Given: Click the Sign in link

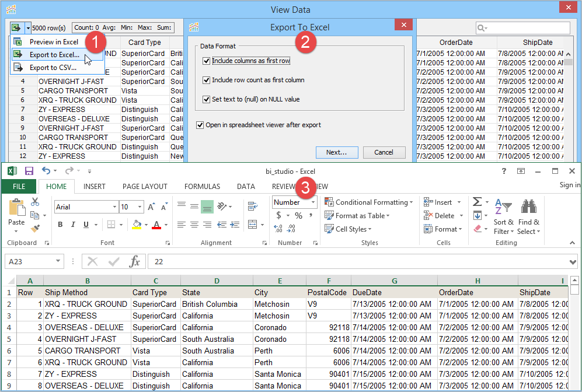Looking at the screenshot, I should (570, 185).
